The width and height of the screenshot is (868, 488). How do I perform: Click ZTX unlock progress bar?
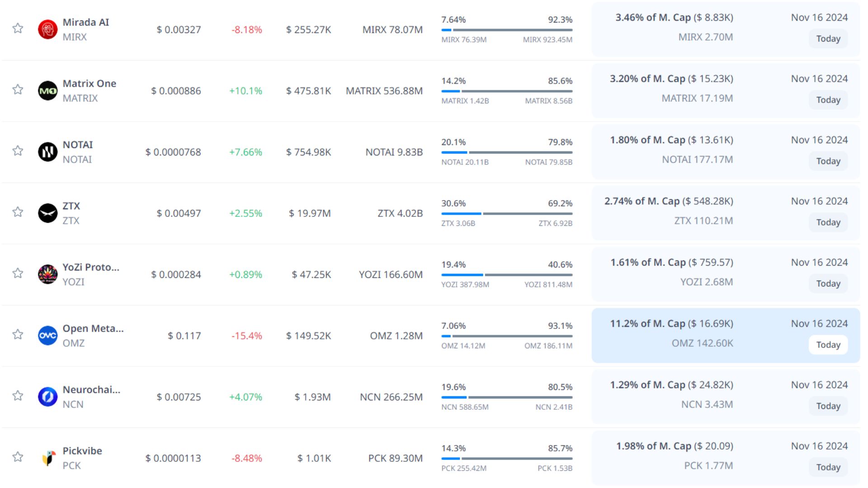pyautogui.click(x=507, y=214)
